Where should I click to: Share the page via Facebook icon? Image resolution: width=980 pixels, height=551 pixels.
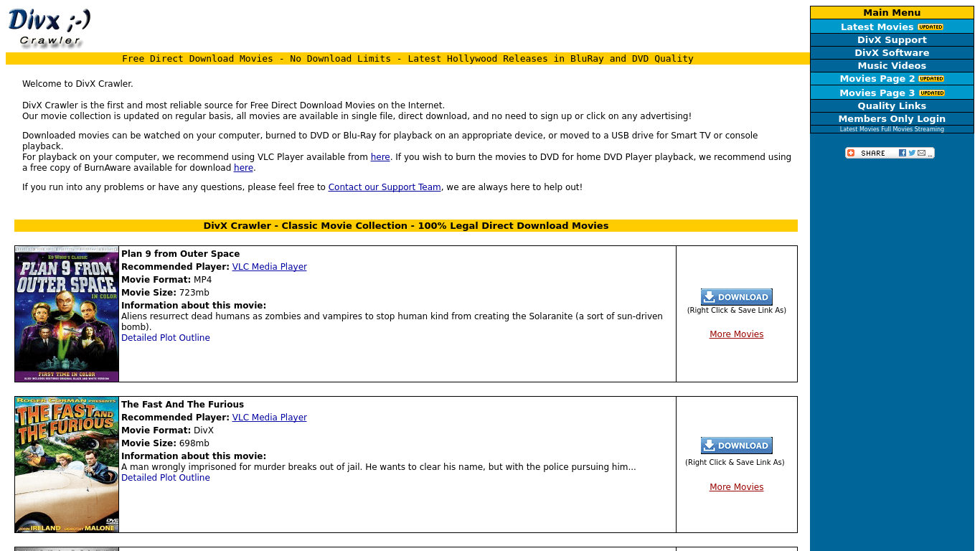903,153
